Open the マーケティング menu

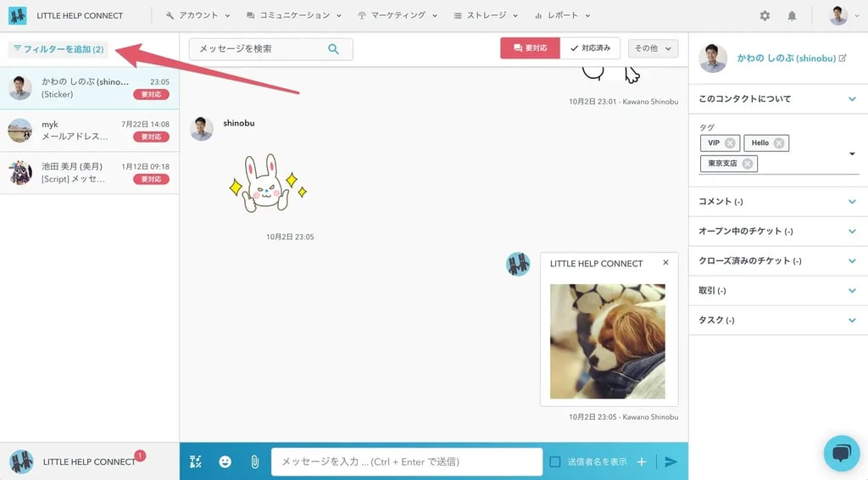coord(398,16)
